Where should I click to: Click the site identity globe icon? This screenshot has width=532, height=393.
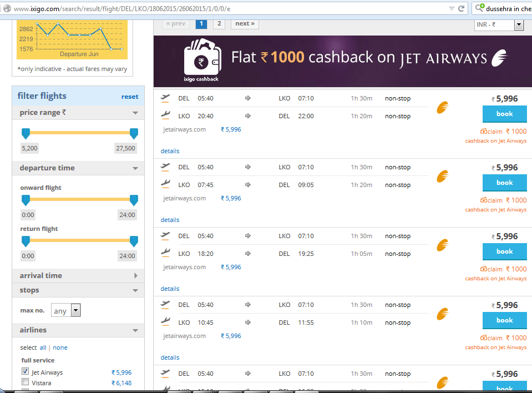click(x=7, y=8)
